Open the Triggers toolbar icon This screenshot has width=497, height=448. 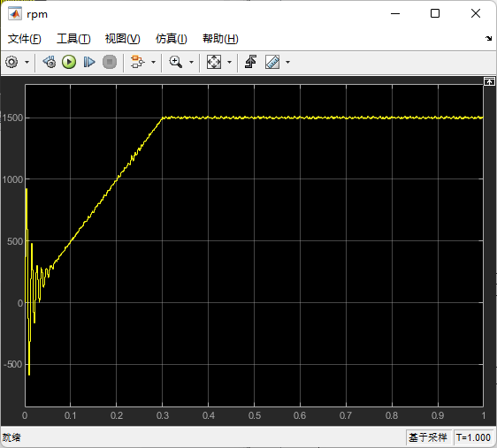[250, 62]
